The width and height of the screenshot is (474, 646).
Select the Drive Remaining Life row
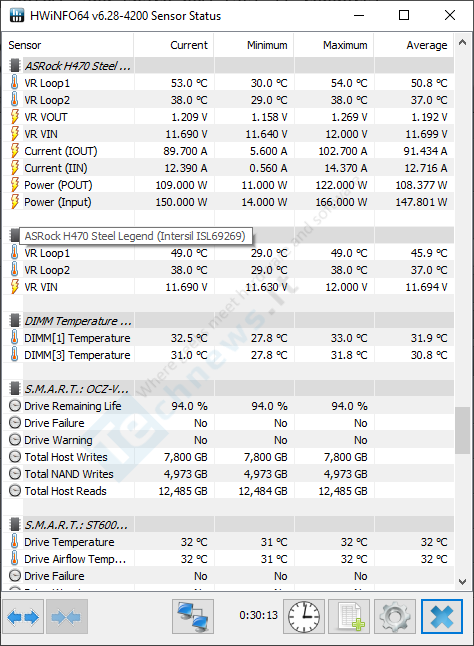(229, 406)
